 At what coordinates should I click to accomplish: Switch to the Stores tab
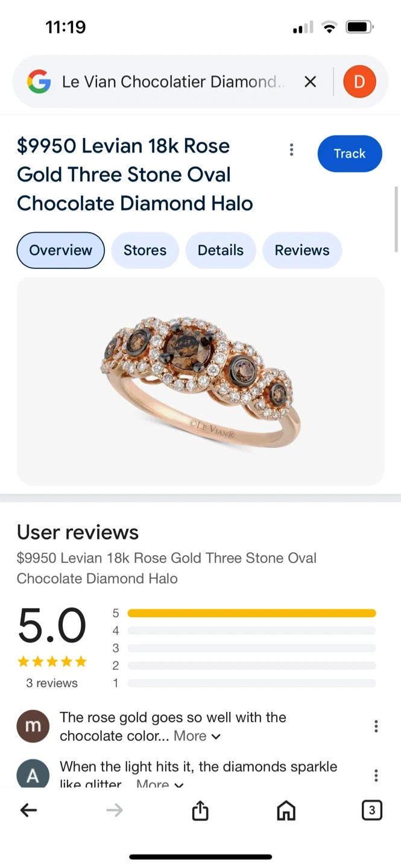pos(145,250)
